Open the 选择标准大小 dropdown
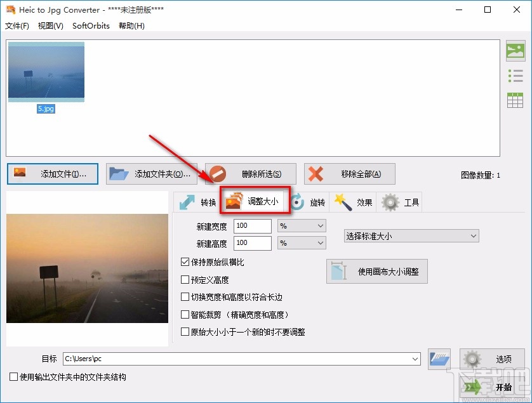The image size is (532, 403). pos(411,235)
